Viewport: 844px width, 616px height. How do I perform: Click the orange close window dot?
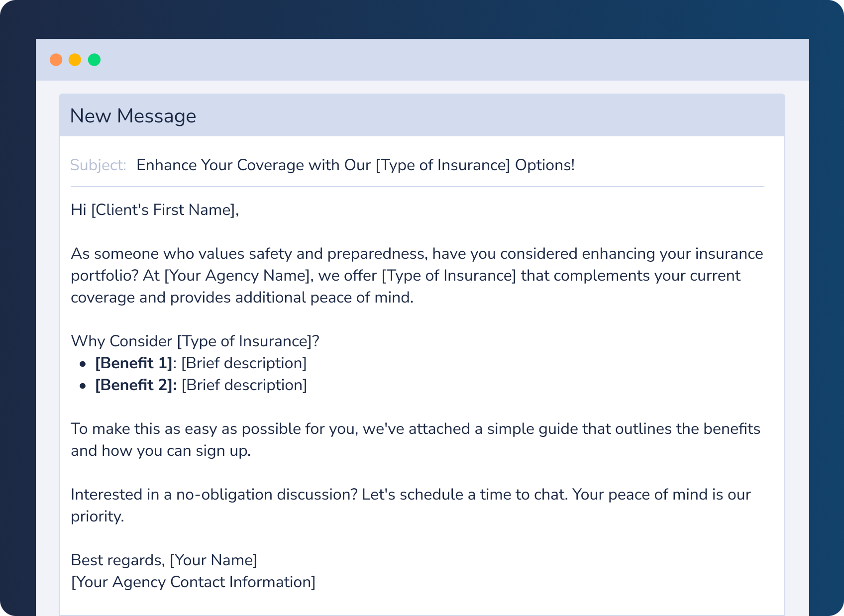(56, 60)
